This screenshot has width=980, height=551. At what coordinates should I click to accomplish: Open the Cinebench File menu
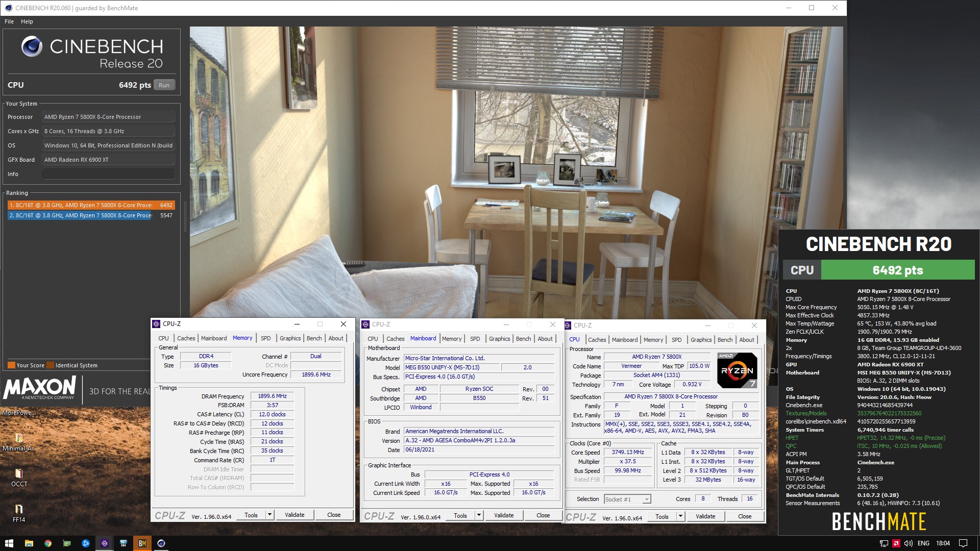(9, 21)
